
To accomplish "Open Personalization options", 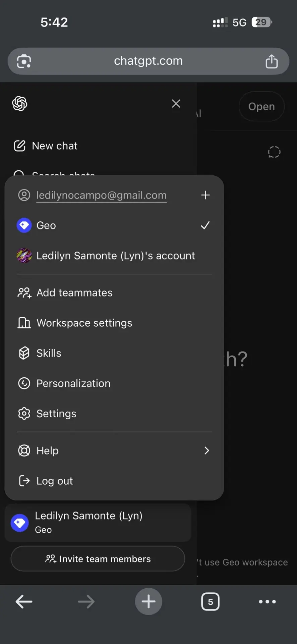I will tap(114, 383).
